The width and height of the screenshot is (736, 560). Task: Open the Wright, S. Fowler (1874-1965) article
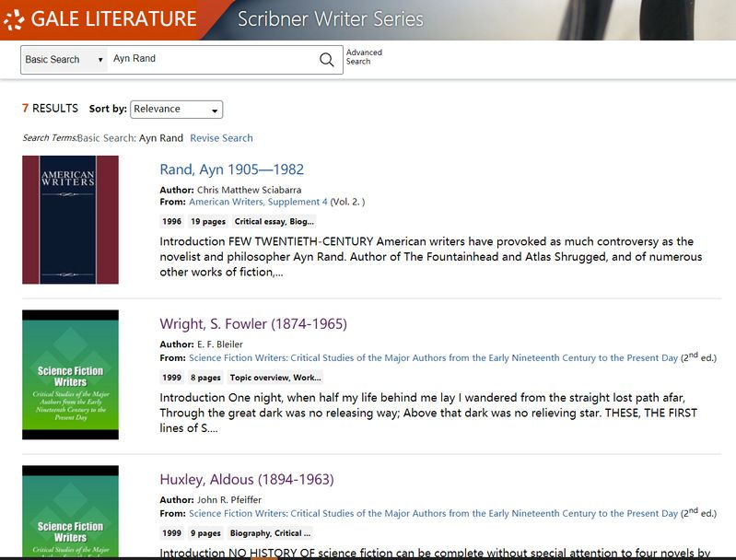tap(253, 324)
